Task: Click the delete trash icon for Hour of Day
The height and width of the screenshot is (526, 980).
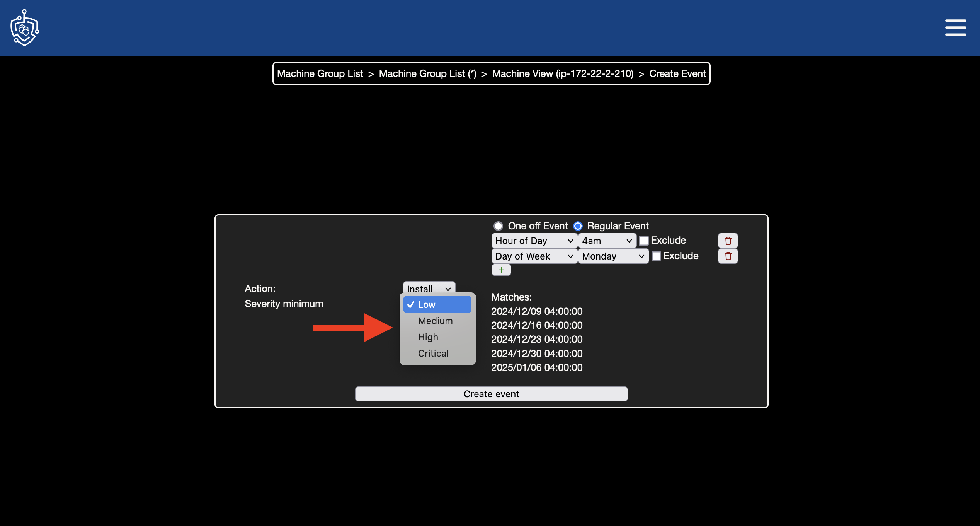Action: pyautogui.click(x=728, y=241)
